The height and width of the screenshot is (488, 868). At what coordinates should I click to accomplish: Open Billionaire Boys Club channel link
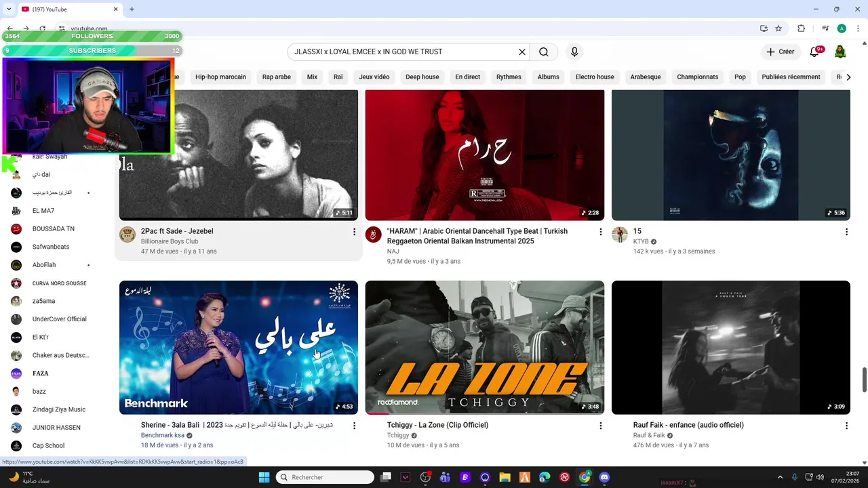coord(170,241)
